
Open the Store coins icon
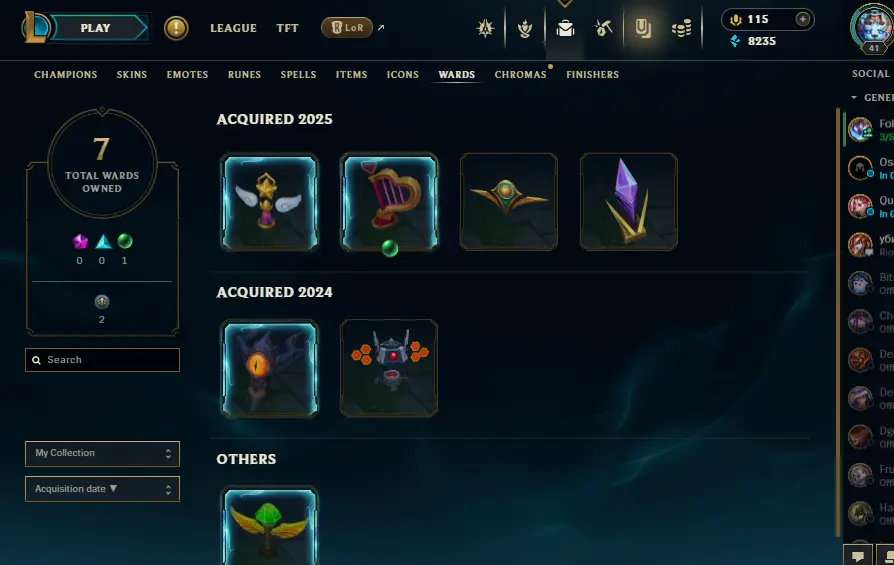(x=681, y=28)
